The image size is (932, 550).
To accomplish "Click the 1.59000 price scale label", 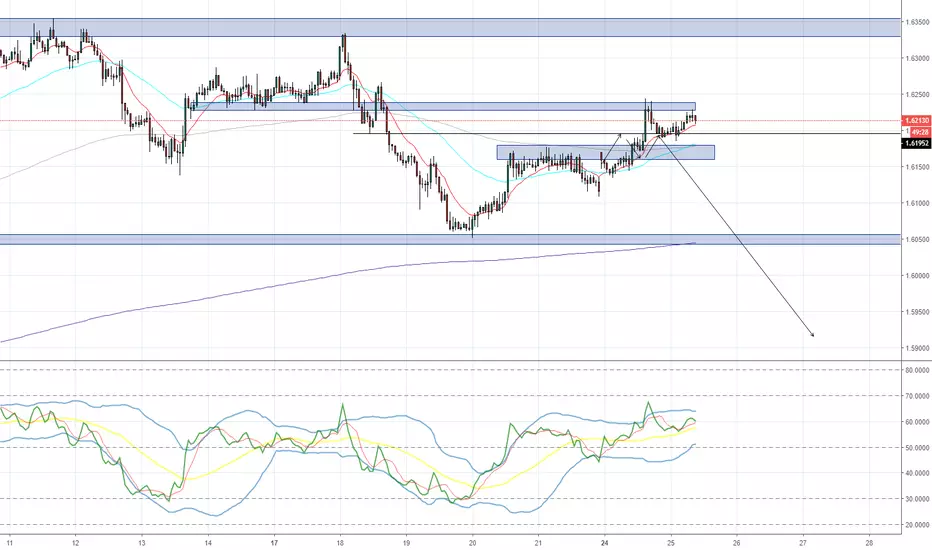I will point(917,348).
